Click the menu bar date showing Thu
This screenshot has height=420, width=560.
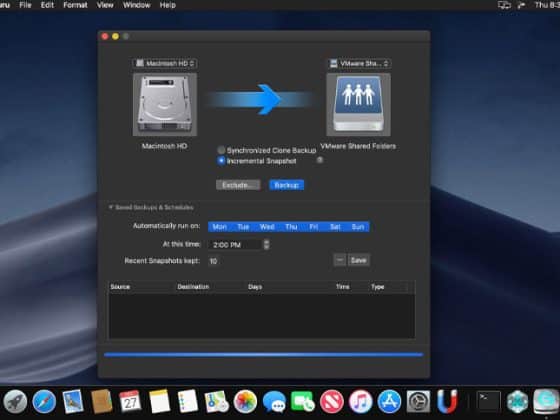tap(547, 5)
